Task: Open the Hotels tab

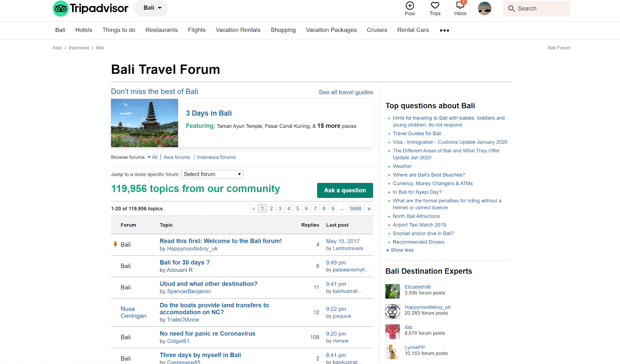Action: pyautogui.click(x=84, y=30)
